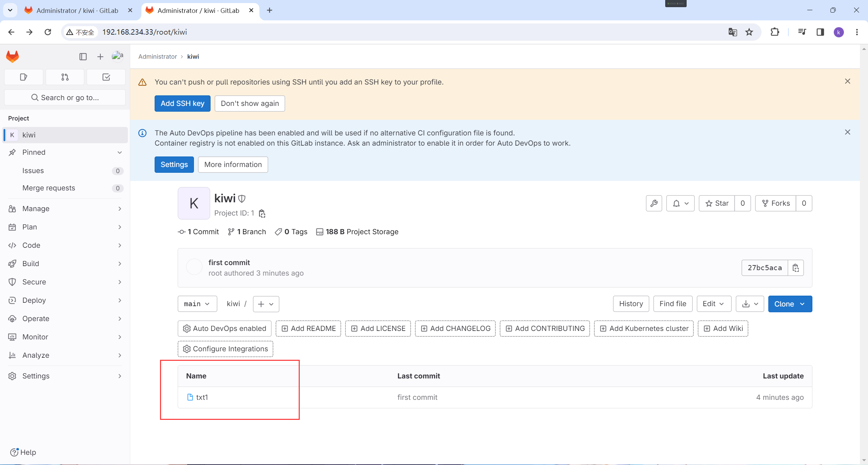Open the to-do list icon
Viewport: 868px width, 465px height.
[x=106, y=77]
